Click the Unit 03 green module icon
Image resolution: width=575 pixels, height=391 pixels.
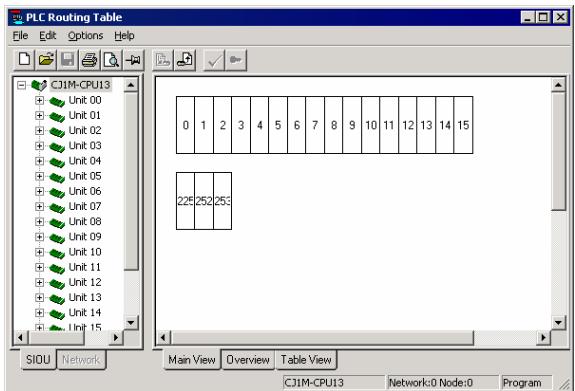click(57, 147)
